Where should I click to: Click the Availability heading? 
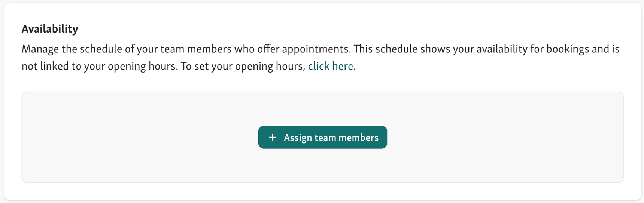click(50, 29)
